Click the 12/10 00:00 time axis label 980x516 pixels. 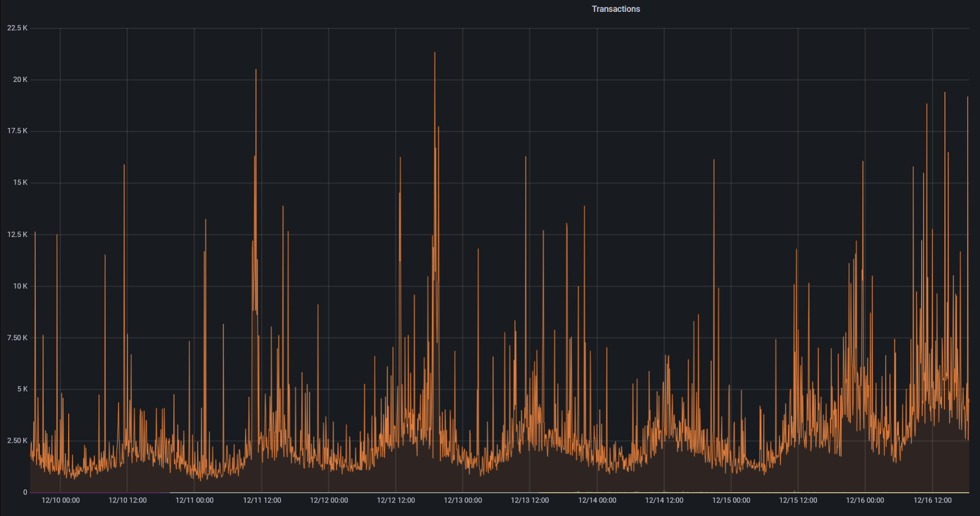coord(60,500)
